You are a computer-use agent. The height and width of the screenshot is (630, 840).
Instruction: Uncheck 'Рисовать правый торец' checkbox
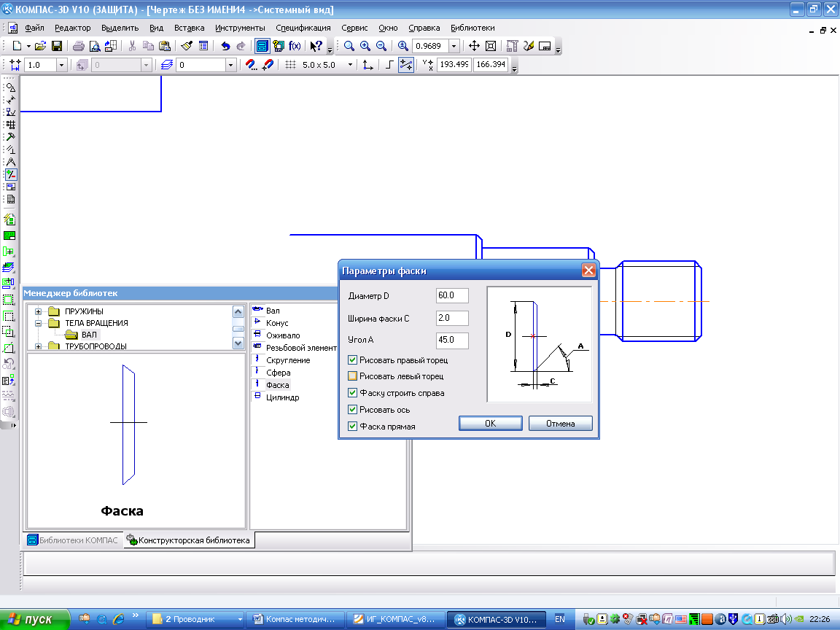point(353,360)
